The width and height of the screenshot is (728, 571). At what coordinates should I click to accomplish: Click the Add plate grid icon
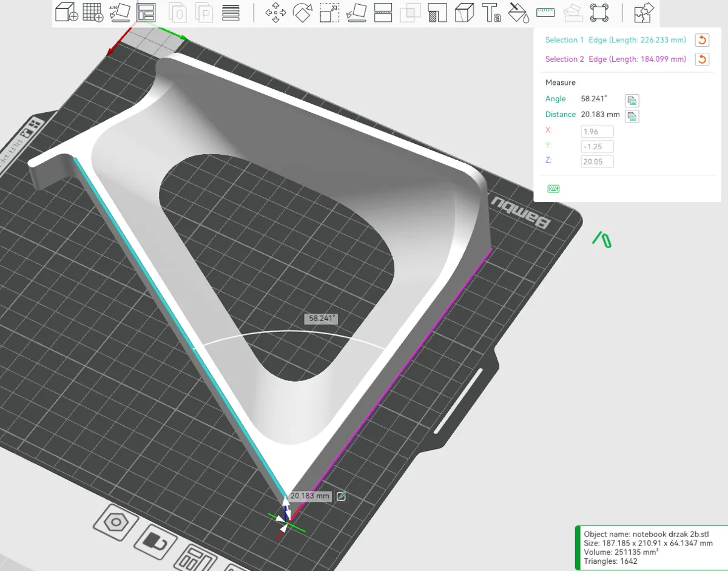93,12
